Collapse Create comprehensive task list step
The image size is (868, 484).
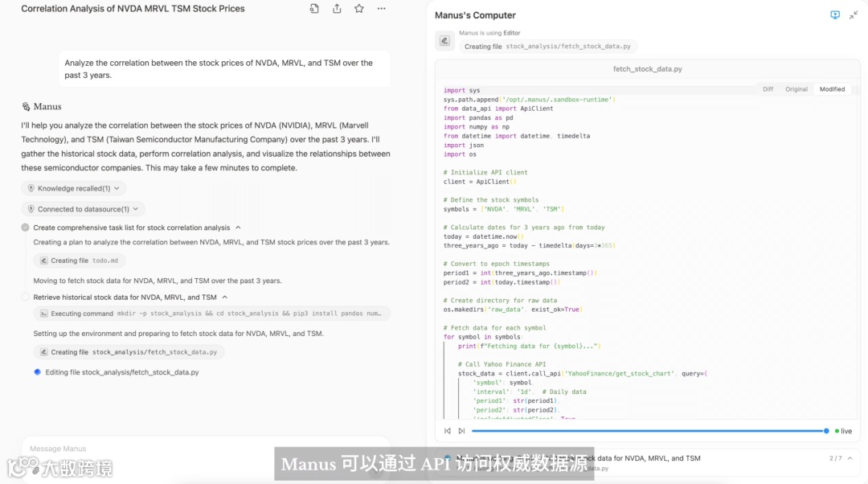point(238,228)
